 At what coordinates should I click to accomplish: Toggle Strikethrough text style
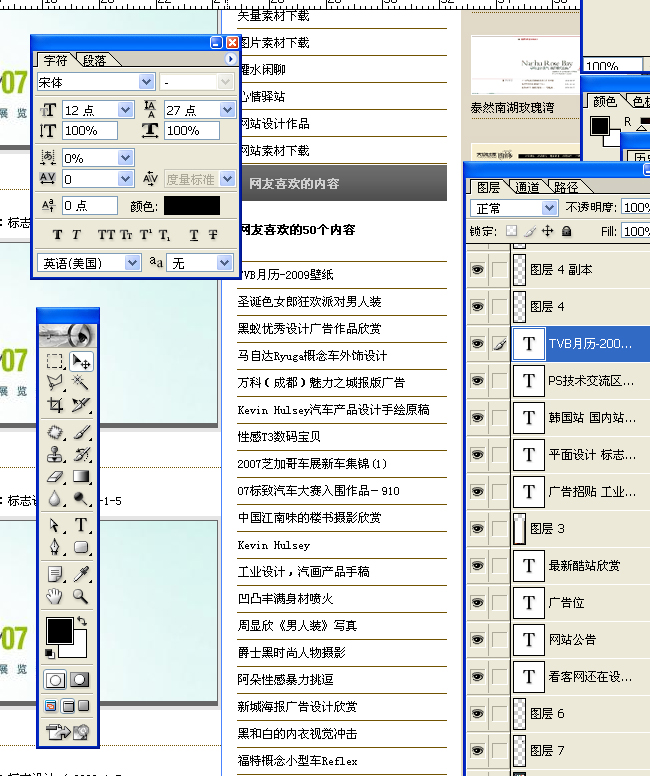213,235
